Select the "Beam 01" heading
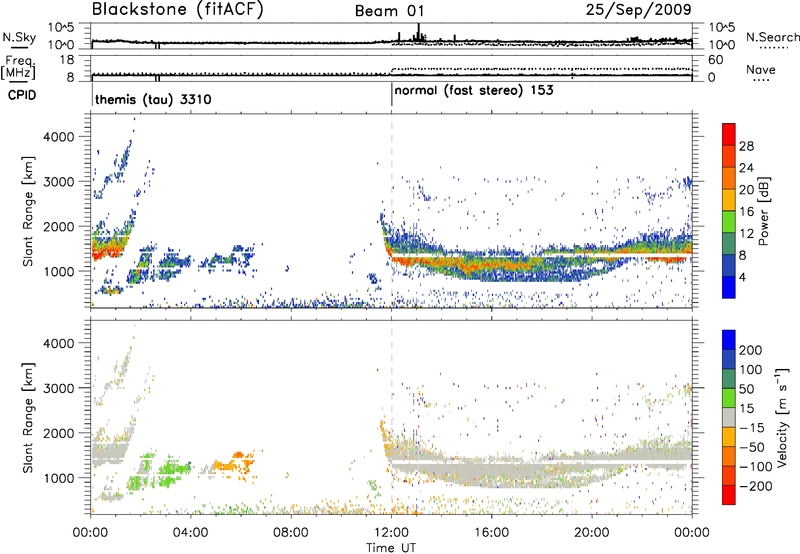Screen dimensions: 800x554 (389, 11)
